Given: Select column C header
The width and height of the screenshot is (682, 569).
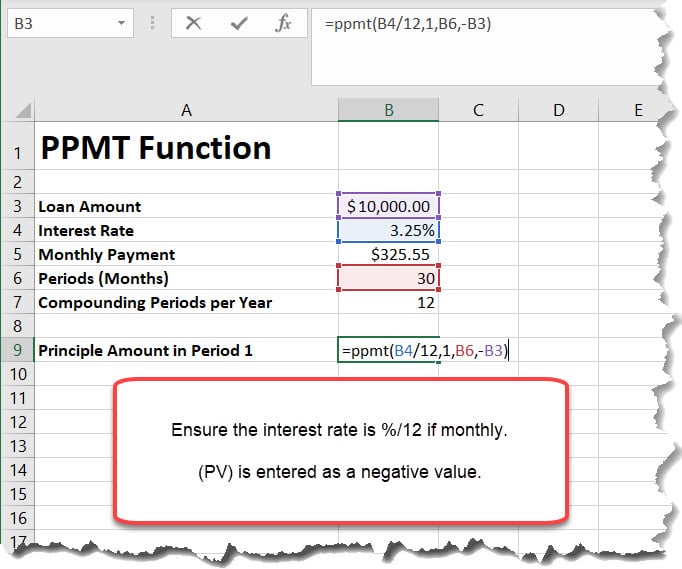Looking at the screenshot, I should [x=478, y=110].
